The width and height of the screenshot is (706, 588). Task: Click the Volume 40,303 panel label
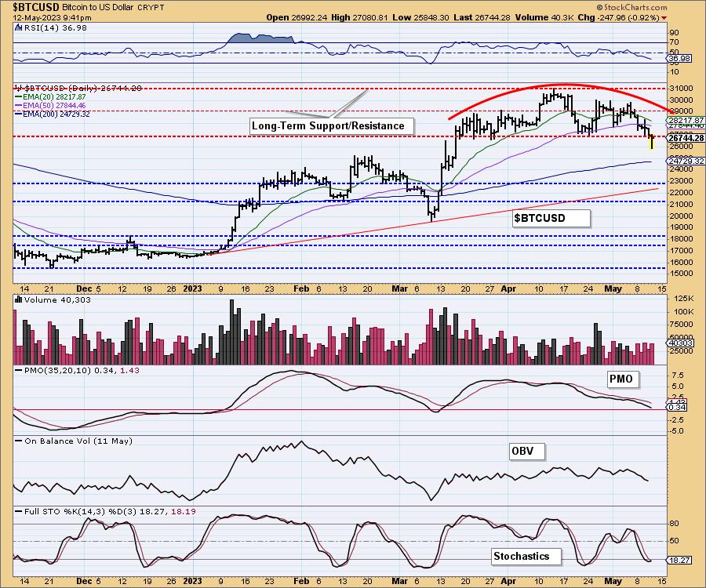pyautogui.click(x=57, y=299)
